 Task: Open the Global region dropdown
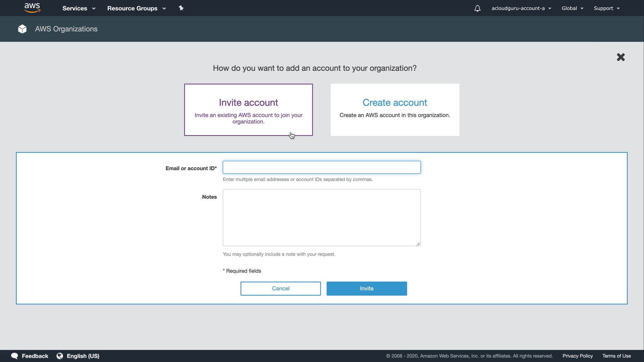[572, 8]
